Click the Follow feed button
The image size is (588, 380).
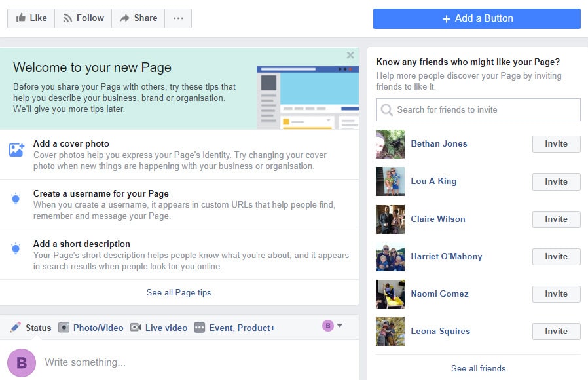point(83,18)
